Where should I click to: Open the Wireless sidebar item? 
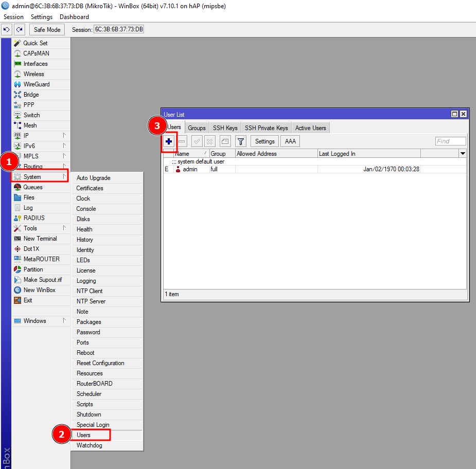[x=33, y=74]
